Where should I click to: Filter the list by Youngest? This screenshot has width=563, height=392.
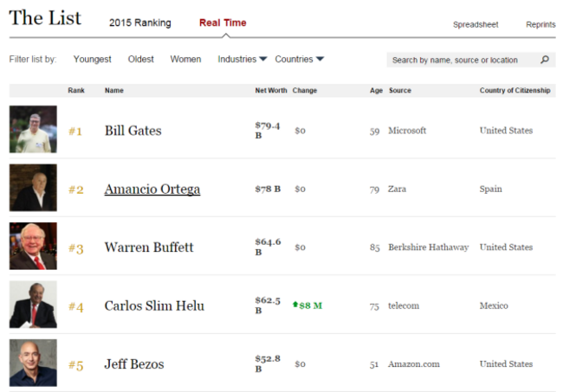(93, 59)
